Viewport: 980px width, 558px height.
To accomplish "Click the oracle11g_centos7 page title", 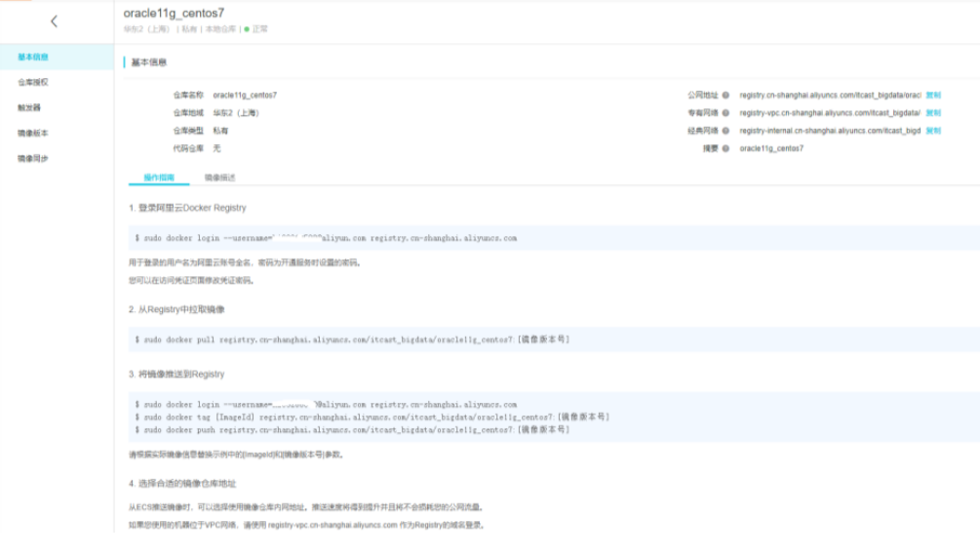I will click(x=174, y=13).
